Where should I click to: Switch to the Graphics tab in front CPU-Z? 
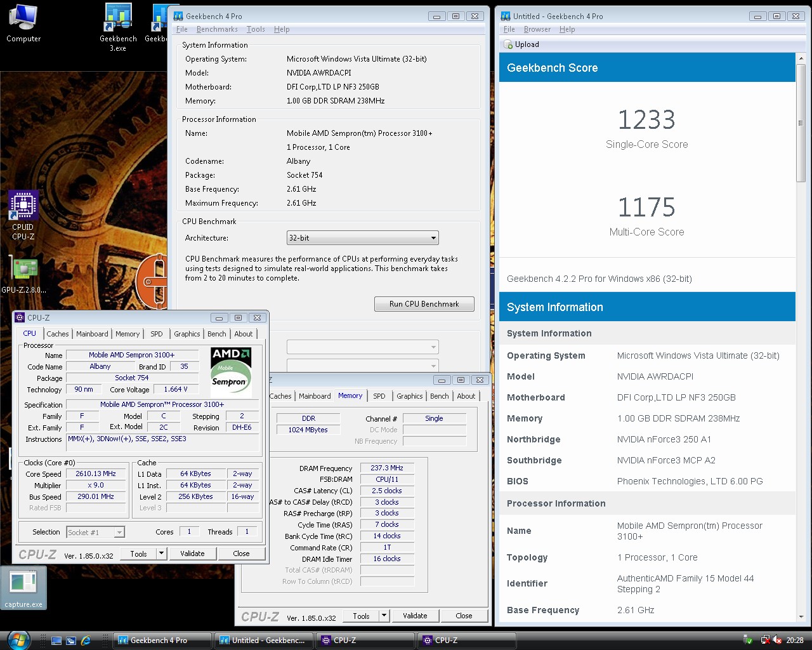point(187,334)
